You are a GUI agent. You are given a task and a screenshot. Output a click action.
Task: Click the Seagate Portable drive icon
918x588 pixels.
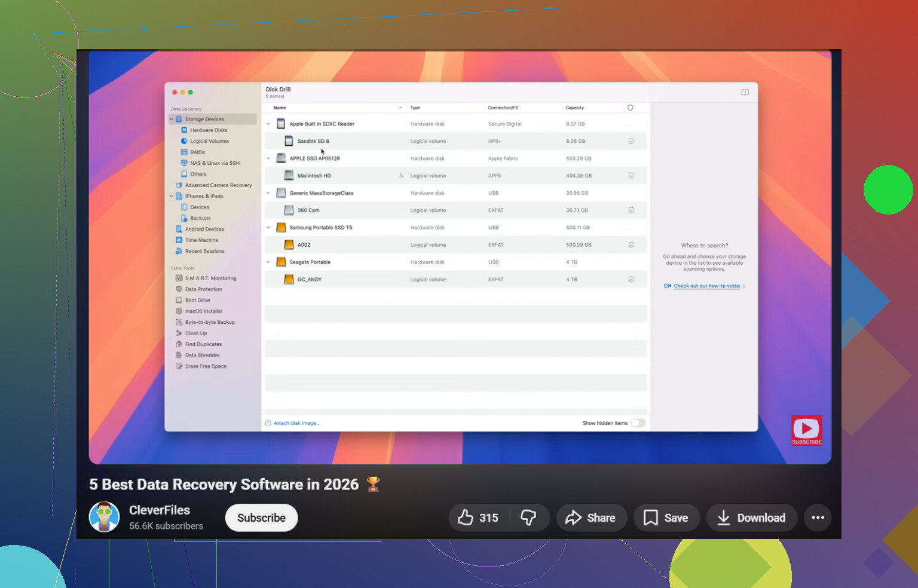pos(281,262)
